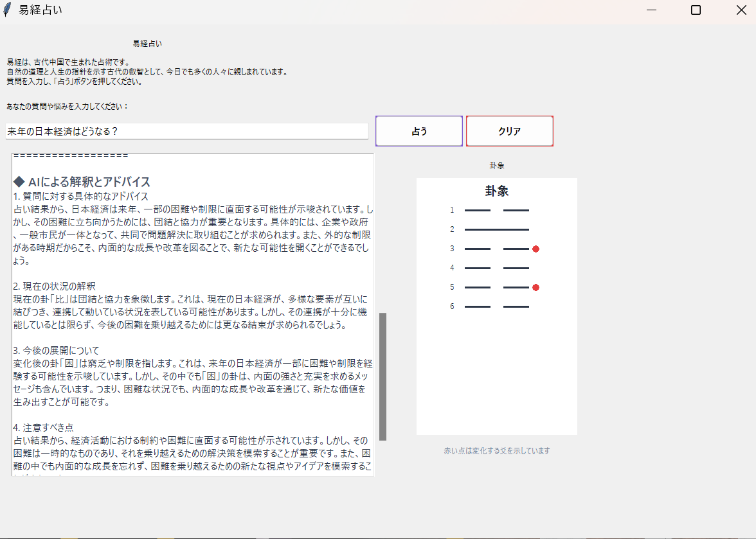Click the 3. 今後の展開について section heading
The height and width of the screenshot is (539, 756).
click(x=56, y=350)
